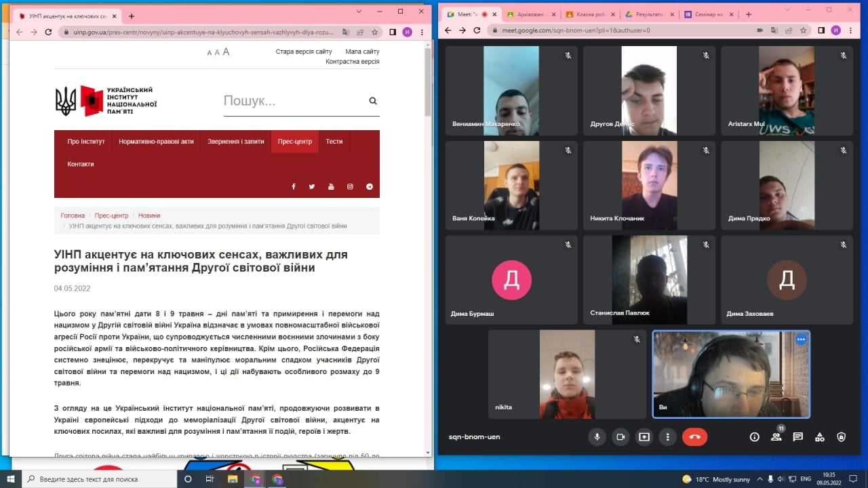Go to Новини in the breadcrumb
Image resolution: width=868 pixels, height=488 pixels.
tap(149, 216)
